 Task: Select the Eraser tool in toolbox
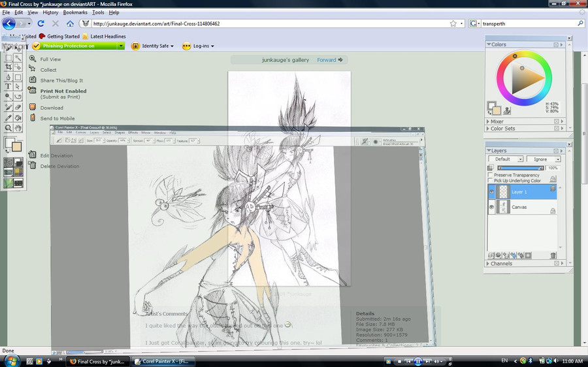[x=18, y=108]
